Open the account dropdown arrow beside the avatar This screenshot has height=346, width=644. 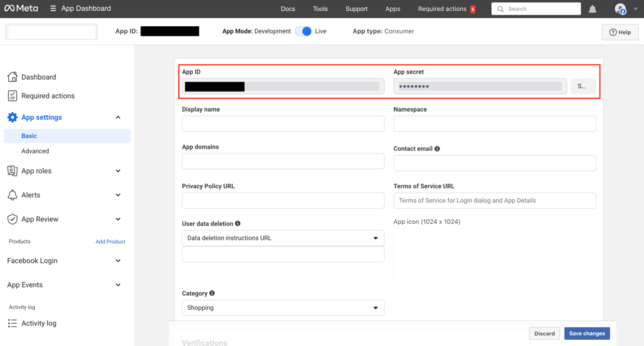click(x=635, y=9)
